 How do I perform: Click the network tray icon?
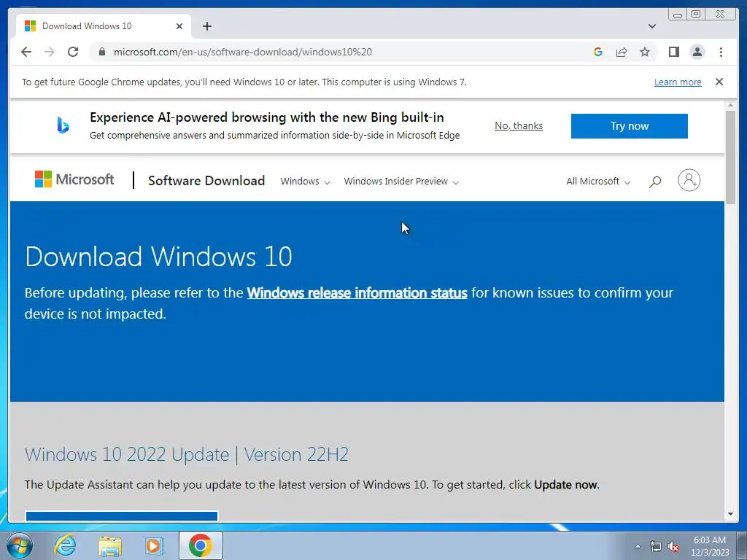[x=656, y=547]
